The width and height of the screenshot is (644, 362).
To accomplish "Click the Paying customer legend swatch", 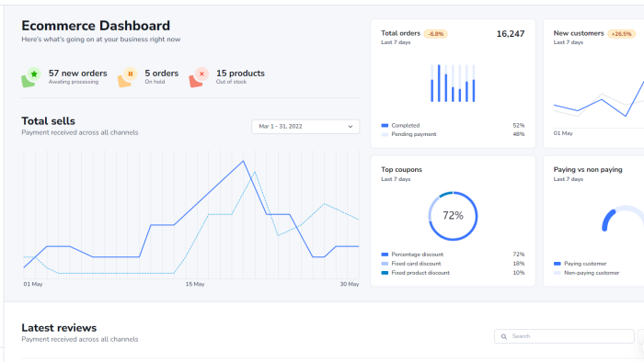I will click(558, 264).
